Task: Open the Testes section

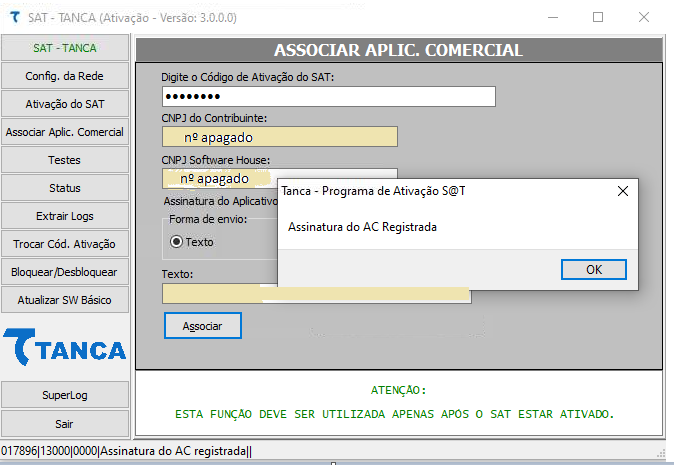Action: point(65,160)
